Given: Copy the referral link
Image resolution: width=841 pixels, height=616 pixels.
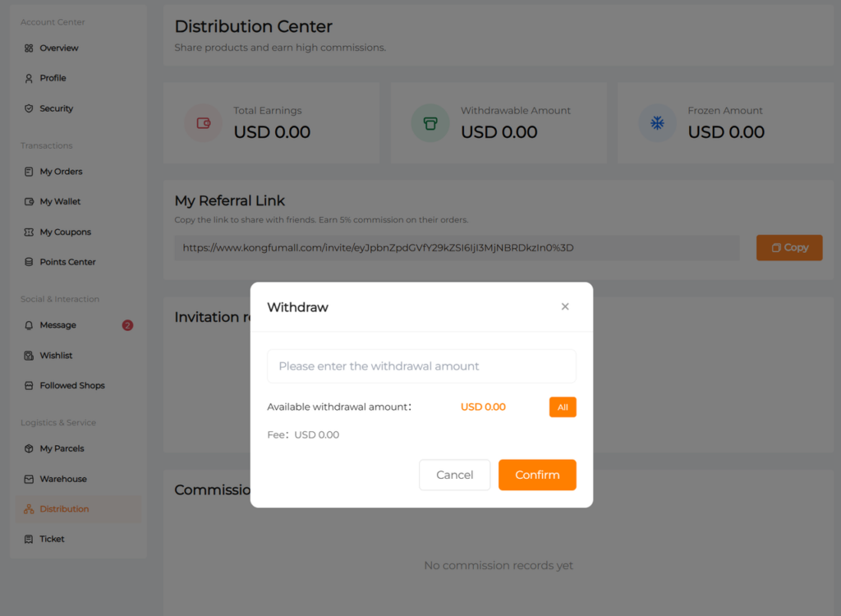Looking at the screenshot, I should pyautogui.click(x=788, y=247).
